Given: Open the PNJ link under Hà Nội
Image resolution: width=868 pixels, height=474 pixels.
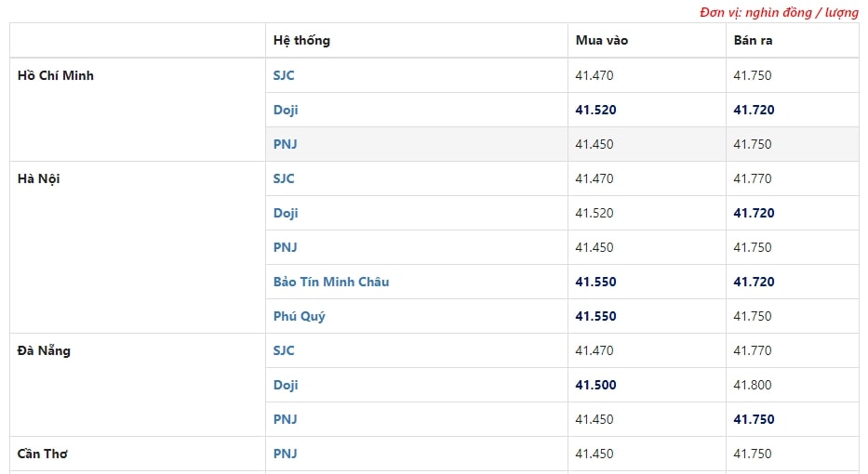Looking at the screenshot, I should tap(285, 247).
